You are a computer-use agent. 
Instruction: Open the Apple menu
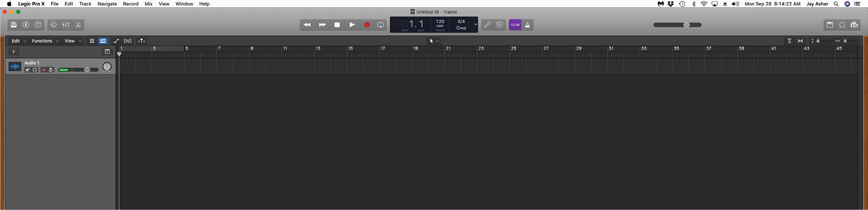9,4
